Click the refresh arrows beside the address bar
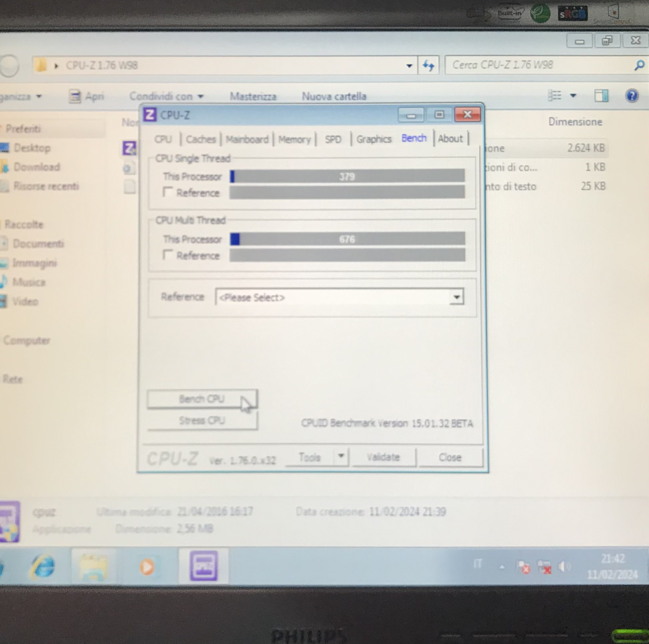This screenshot has width=649, height=644. [x=428, y=65]
